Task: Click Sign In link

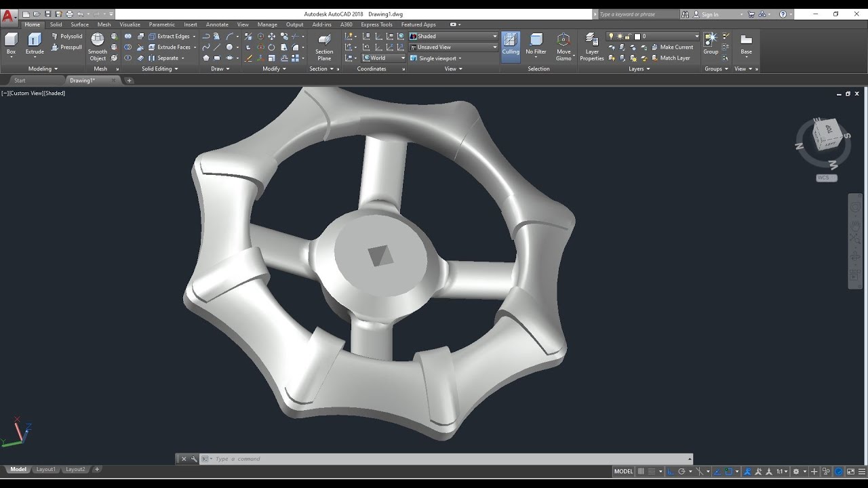Action: click(x=710, y=14)
